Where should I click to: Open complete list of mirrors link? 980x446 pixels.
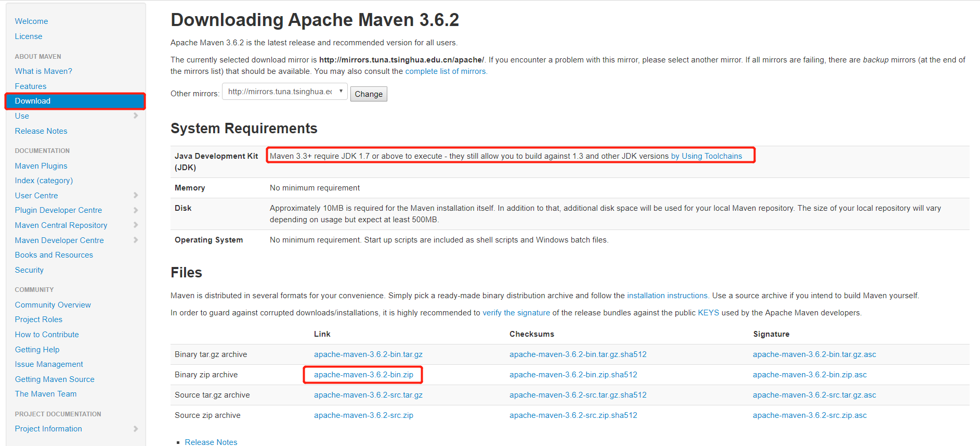tap(446, 71)
